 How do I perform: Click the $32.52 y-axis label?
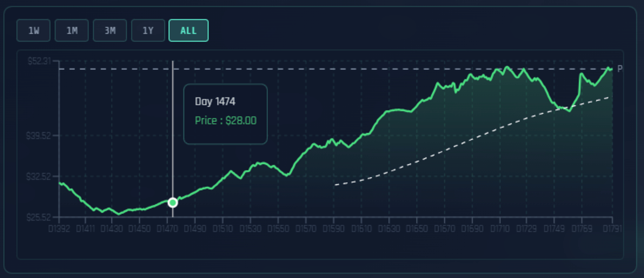[39, 176]
